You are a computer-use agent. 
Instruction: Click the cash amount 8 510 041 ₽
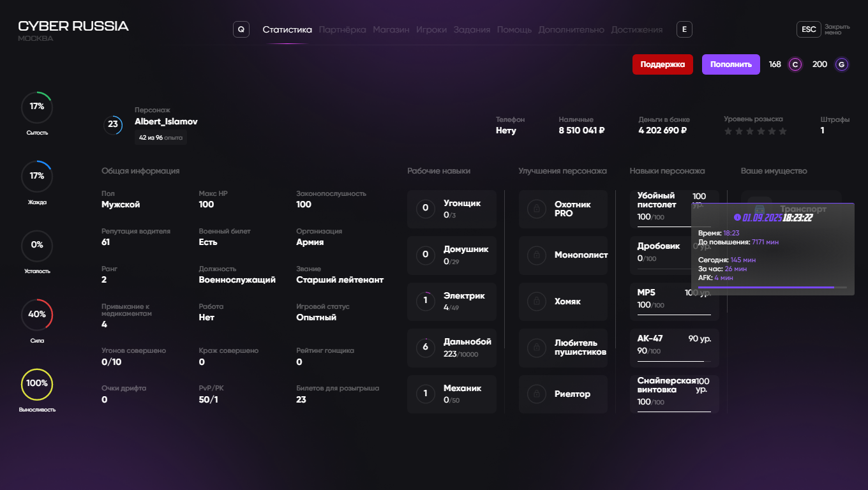coord(581,130)
